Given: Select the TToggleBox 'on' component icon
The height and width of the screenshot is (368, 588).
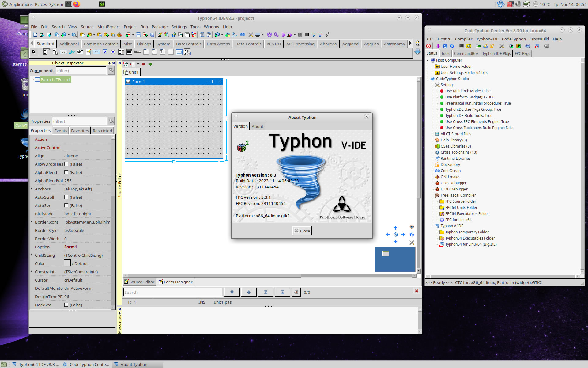Looking at the screenshot, I should (x=96, y=52).
